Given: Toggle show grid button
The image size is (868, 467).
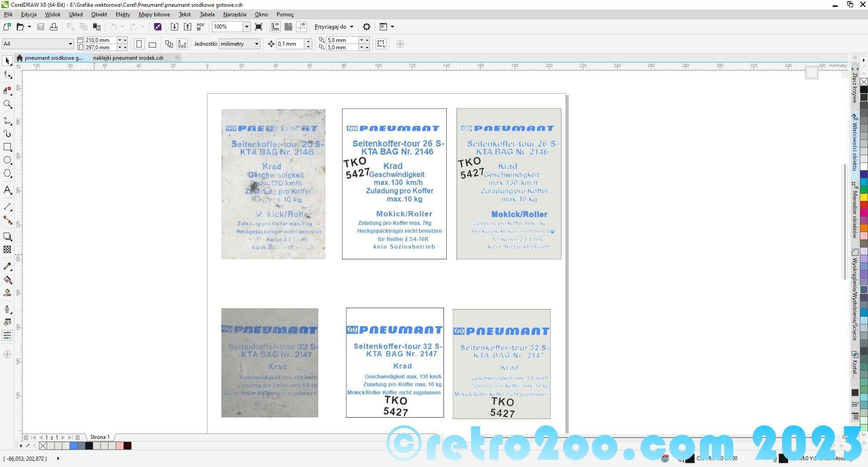Looking at the screenshot, I should point(288,27).
